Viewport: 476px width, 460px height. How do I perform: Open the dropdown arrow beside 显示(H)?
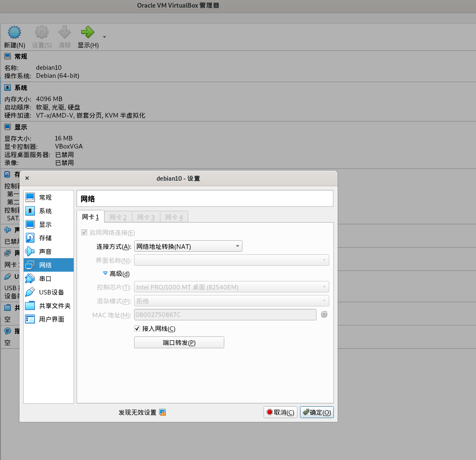pyautogui.click(x=105, y=37)
